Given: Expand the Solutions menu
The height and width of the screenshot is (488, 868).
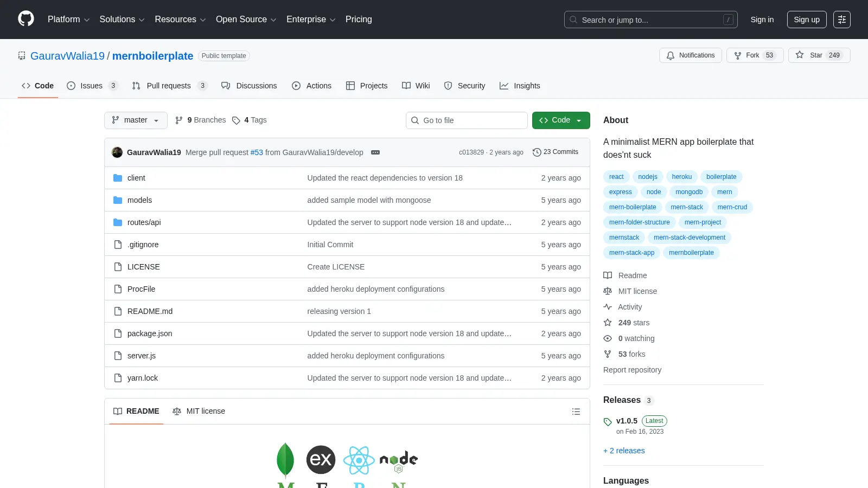Looking at the screenshot, I should tap(122, 20).
